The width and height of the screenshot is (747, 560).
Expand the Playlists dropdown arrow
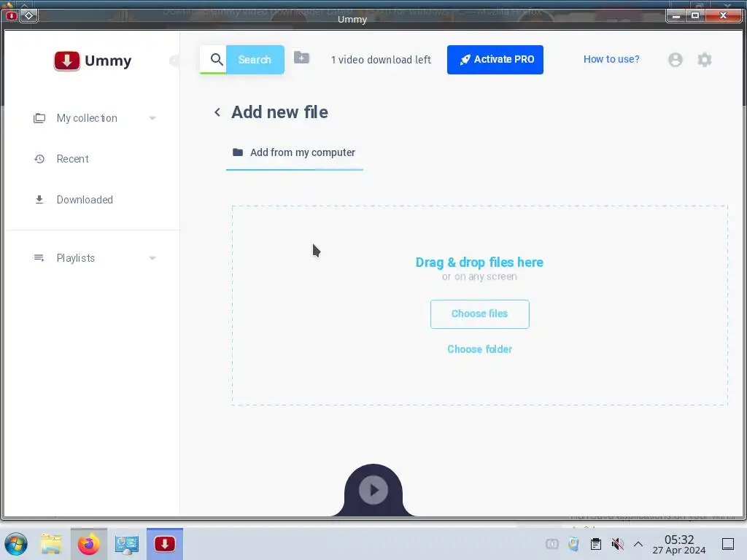[152, 258]
